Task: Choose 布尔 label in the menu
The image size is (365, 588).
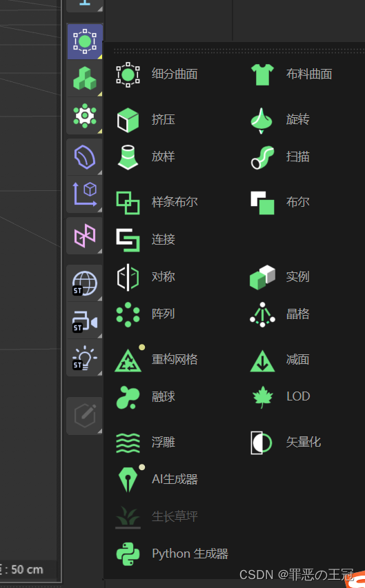Action: click(x=298, y=202)
